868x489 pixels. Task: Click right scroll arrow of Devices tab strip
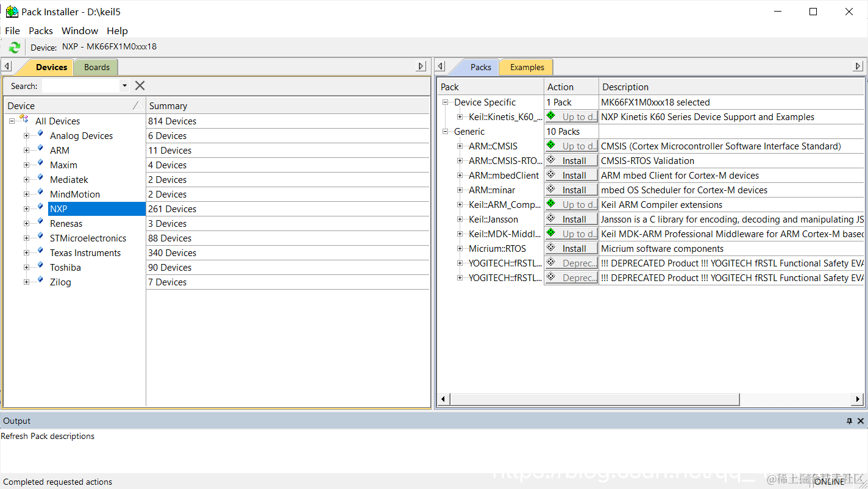421,66
